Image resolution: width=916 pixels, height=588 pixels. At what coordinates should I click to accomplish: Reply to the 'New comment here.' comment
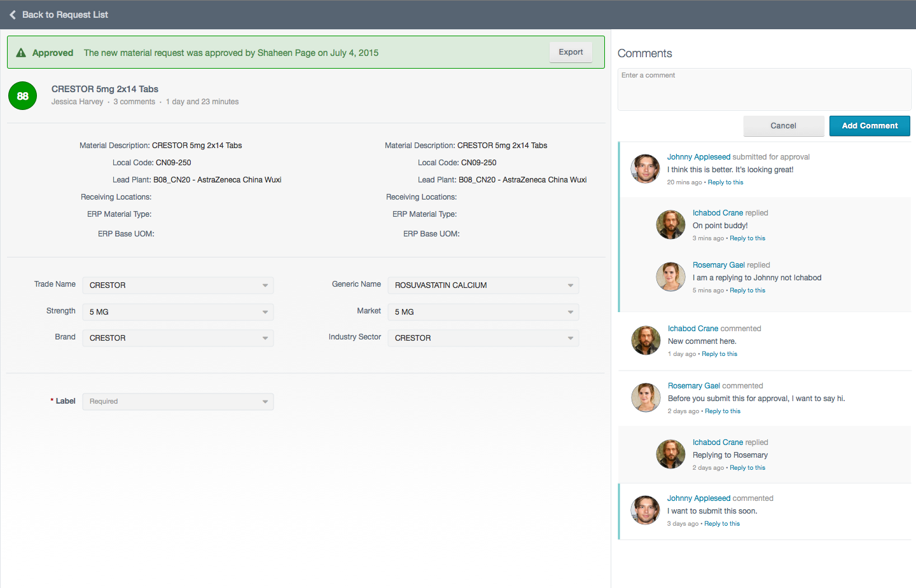[719, 354]
